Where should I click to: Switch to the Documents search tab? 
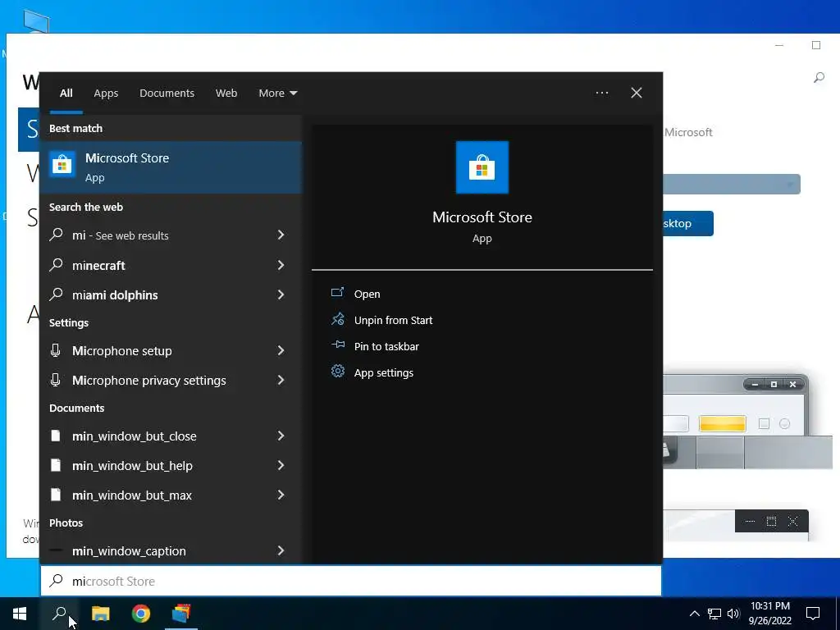(x=167, y=93)
